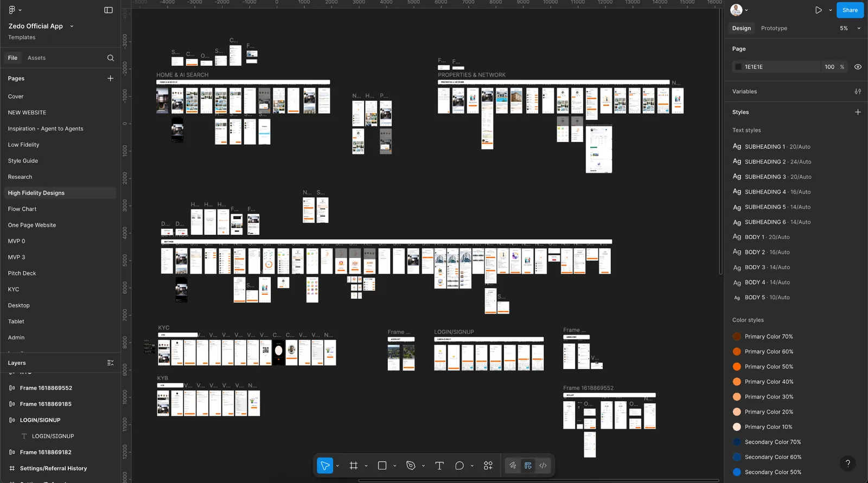Click Templates link under file name
The image size is (868, 483).
(22, 37)
